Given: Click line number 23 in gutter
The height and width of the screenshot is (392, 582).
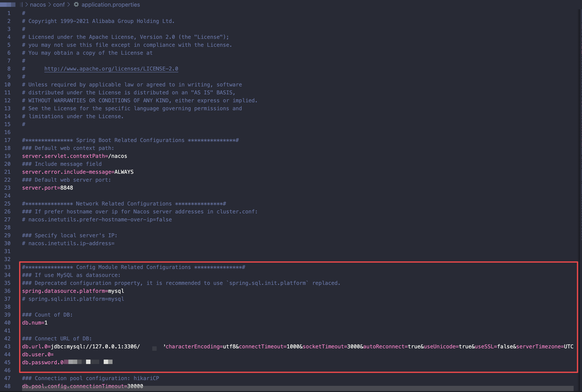Looking at the screenshot, I should coord(7,188).
